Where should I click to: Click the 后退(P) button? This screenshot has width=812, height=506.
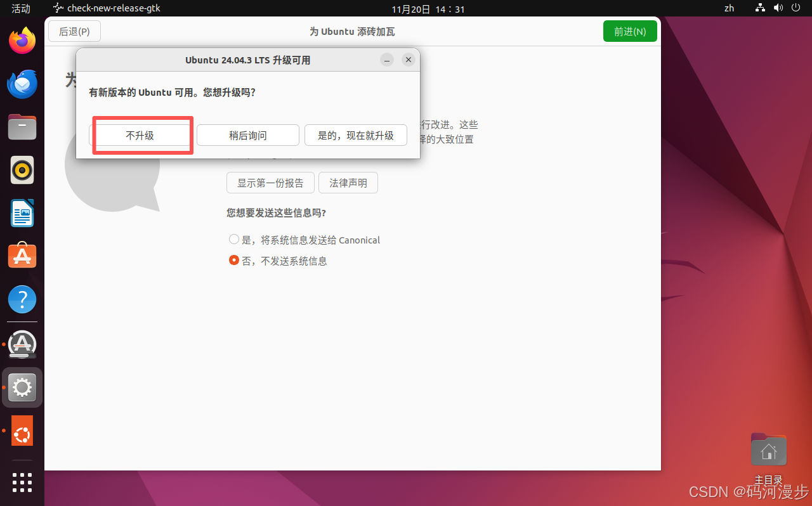(74, 31)
